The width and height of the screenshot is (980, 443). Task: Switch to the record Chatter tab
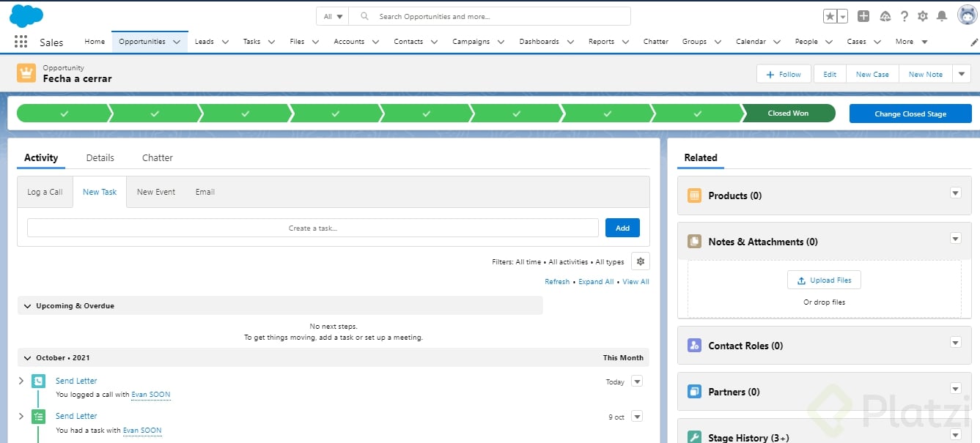[x=158, y=157]
